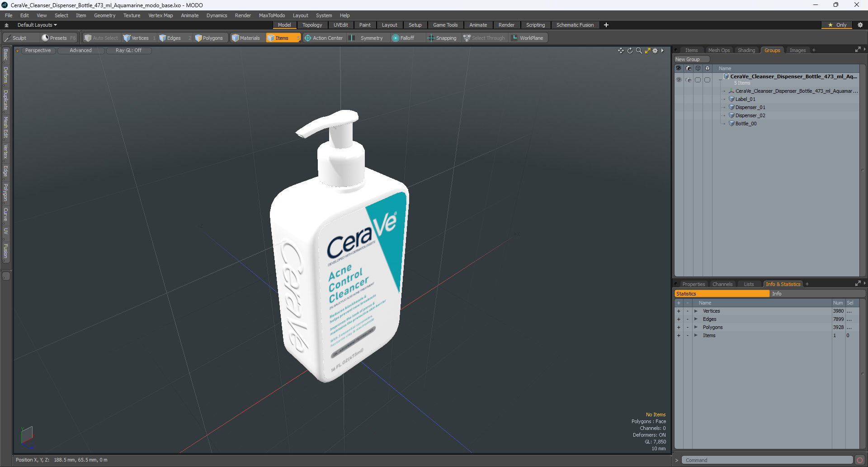Screen dimensions: 868x467
Task: Collapse the CeraVe group tree
Action: (x=721, y=80)
